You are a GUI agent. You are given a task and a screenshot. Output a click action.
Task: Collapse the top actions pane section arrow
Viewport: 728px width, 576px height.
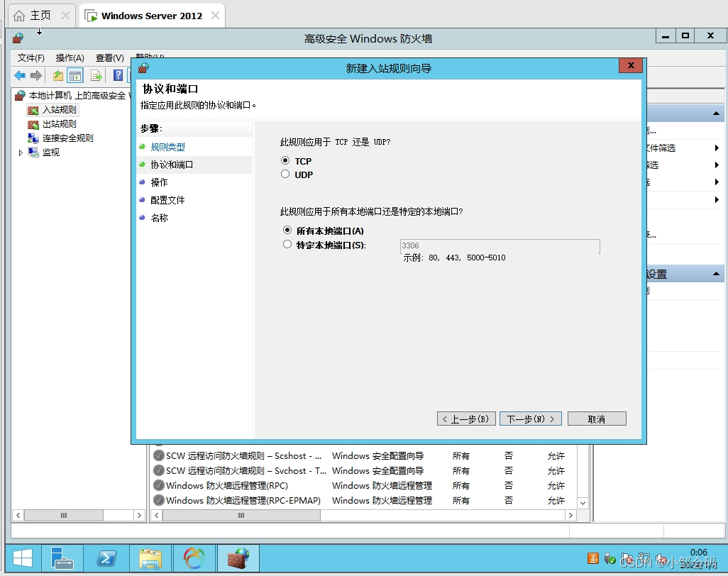point(716,113)
